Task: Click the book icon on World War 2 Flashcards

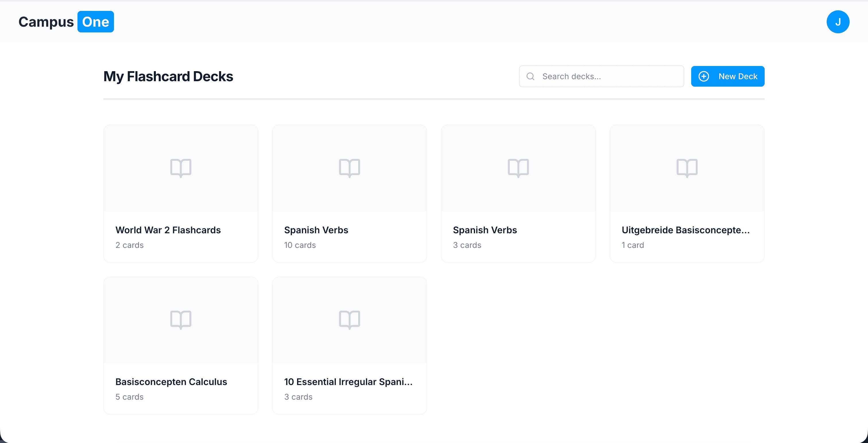Action: tap(181, 168)
